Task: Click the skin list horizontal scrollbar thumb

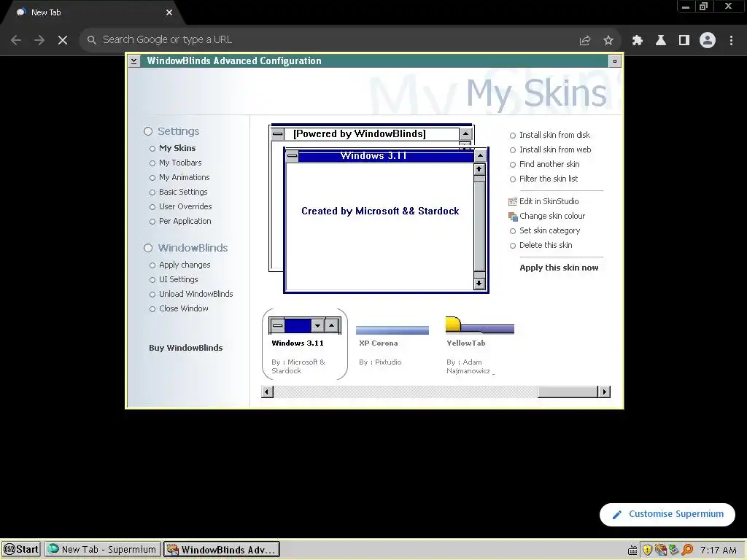Action: tap(568, 392)
